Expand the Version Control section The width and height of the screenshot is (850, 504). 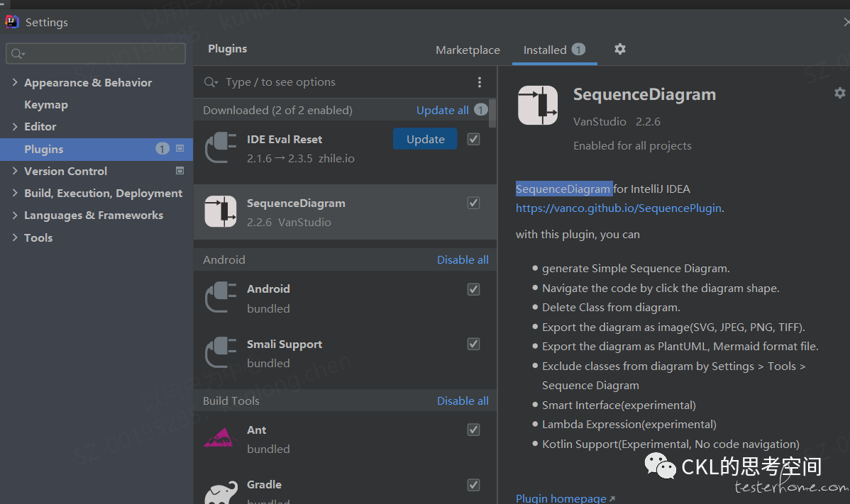click(15, 171)
